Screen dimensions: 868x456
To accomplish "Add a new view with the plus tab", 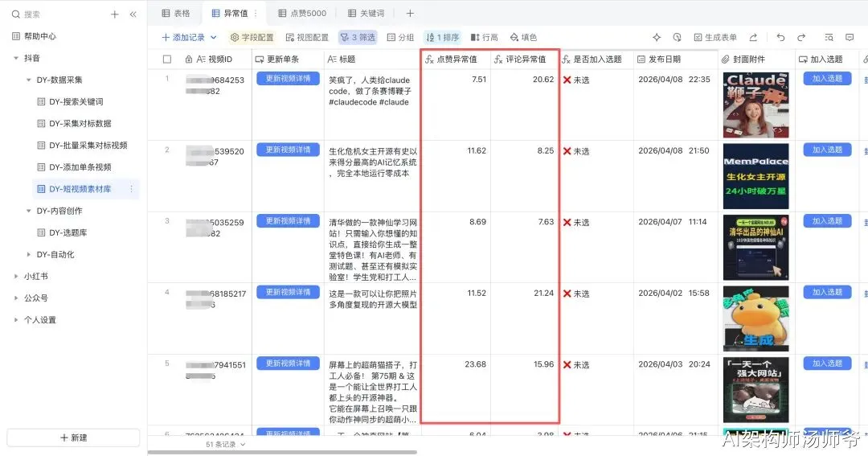I will (x=410, y=14).
